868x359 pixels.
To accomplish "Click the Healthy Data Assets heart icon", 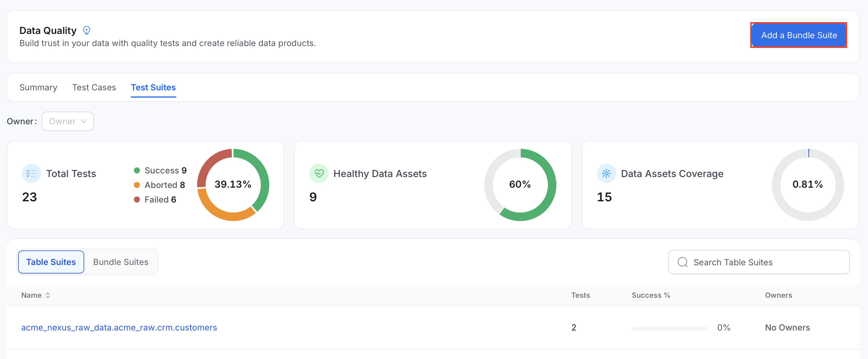I will coord(319,173).
